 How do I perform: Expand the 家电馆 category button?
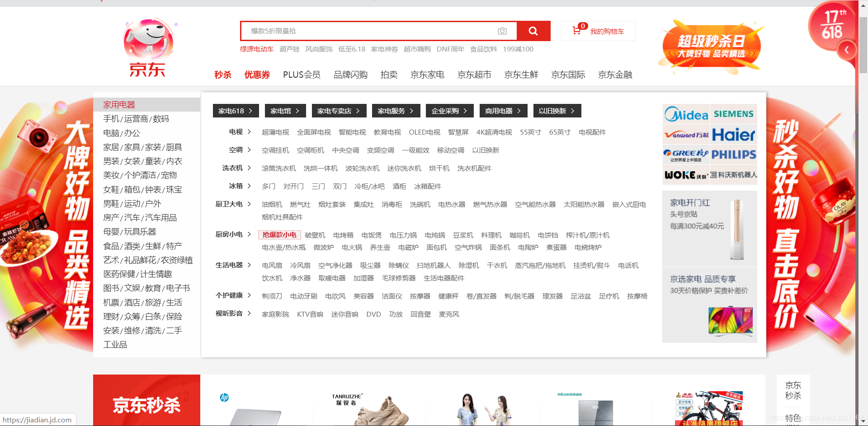tap(285, 111)
